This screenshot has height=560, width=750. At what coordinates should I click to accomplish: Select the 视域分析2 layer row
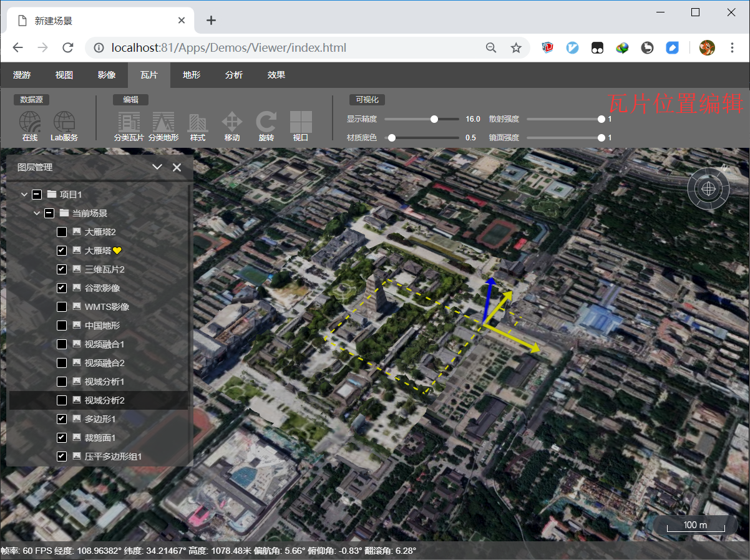[x=104, y=400]
